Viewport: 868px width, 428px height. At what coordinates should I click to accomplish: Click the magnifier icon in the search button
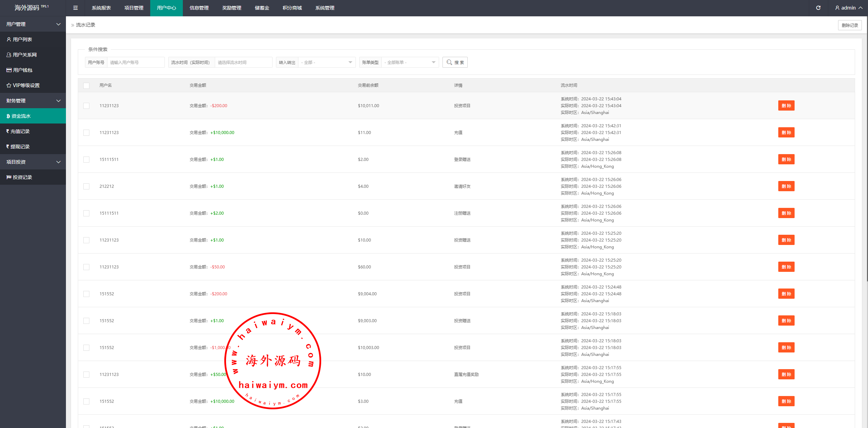[449, 62]
